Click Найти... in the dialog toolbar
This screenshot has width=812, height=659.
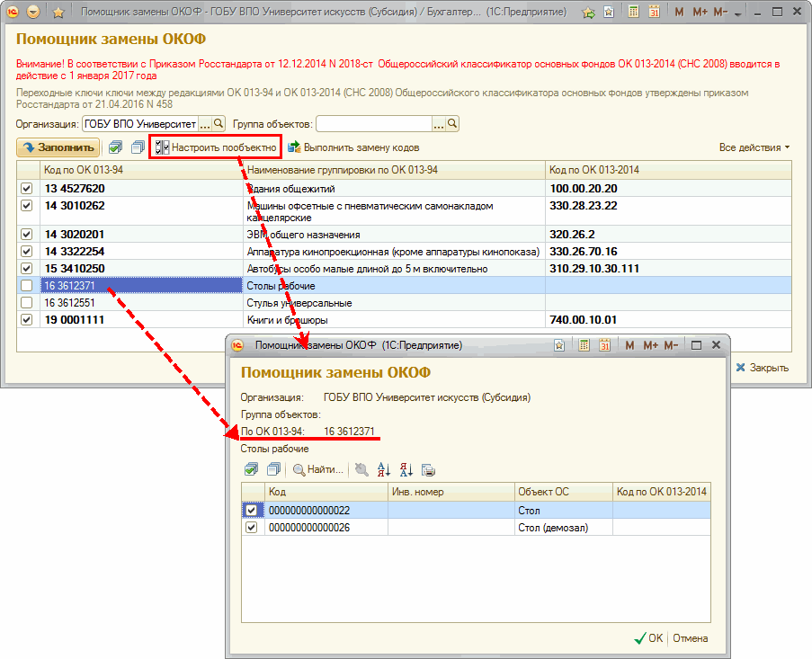(x=318, y=469)
